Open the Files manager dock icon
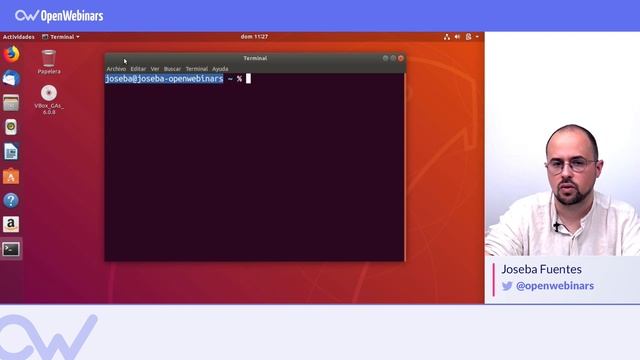The height and width of the screenshot is (360, 640). click(11, 102)
